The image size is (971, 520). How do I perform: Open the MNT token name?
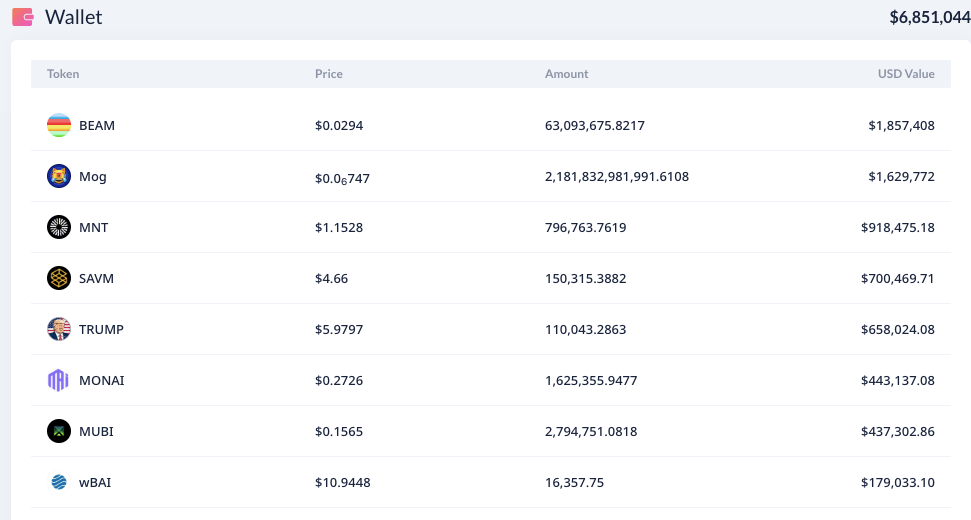click(94, 228)
